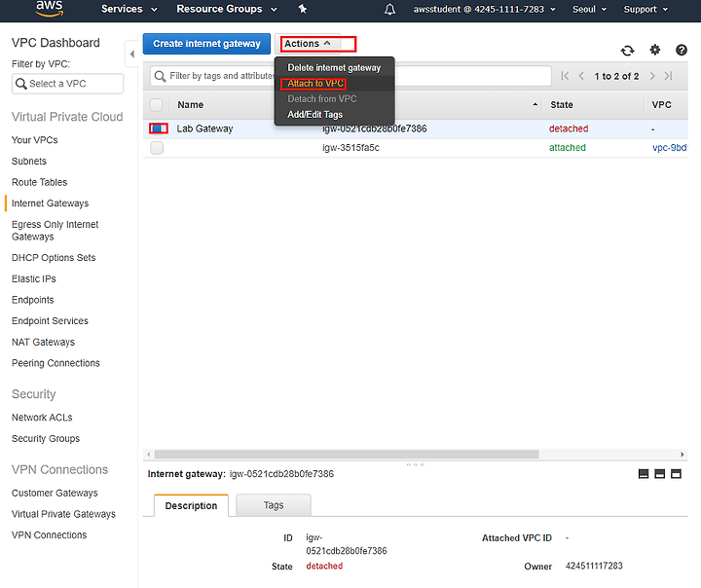Uncheck the Lab Gateway row checkbox
The height and width of the screenshot is (588, 701).
point(159,129)
